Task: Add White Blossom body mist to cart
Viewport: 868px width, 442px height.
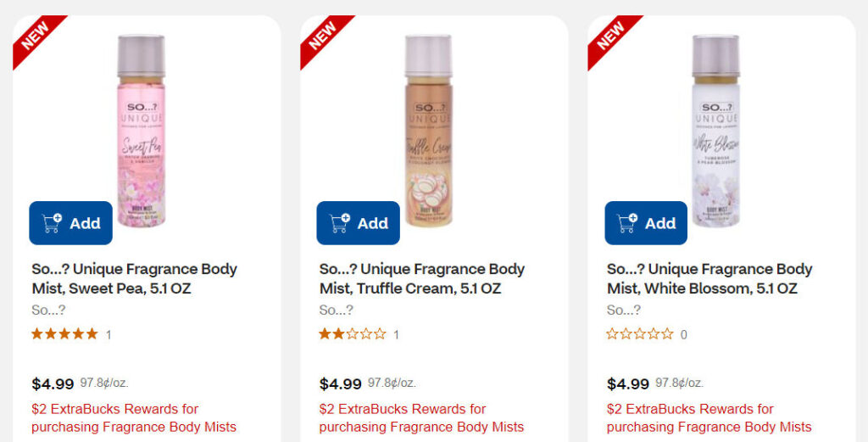Action: point(646,223)
